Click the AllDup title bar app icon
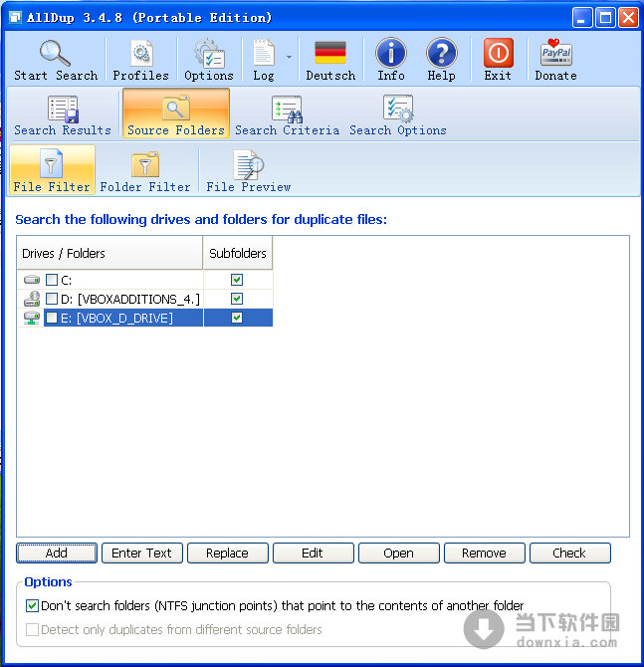This screenshot has height=667, width=644. [15, 18]
